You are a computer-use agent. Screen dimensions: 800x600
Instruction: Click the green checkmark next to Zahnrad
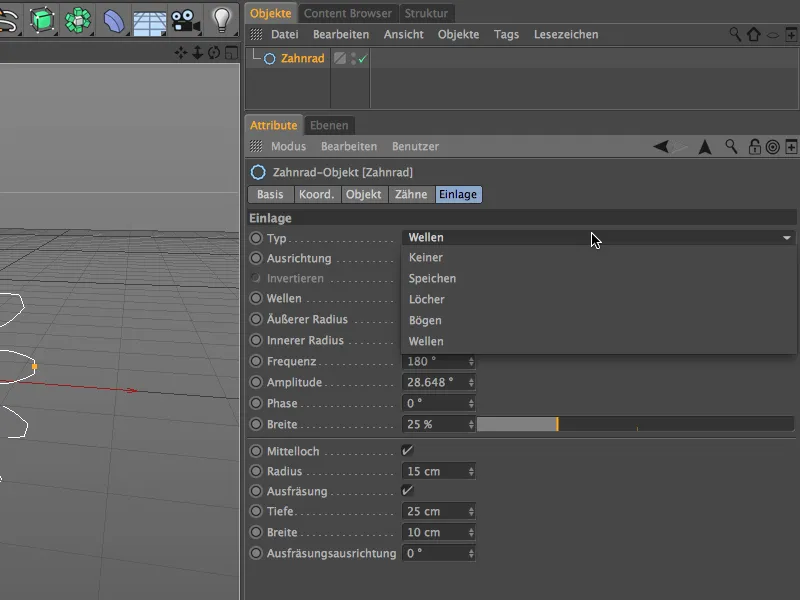(x=361, y=59)
